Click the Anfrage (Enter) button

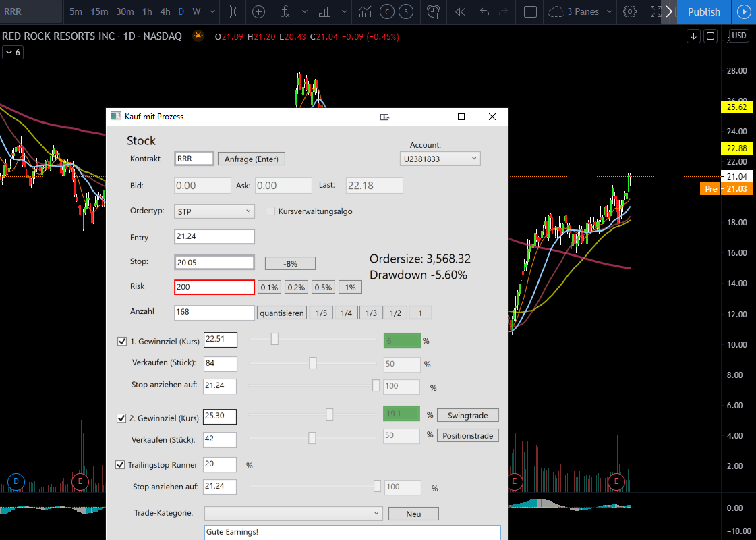coord(251,159)
